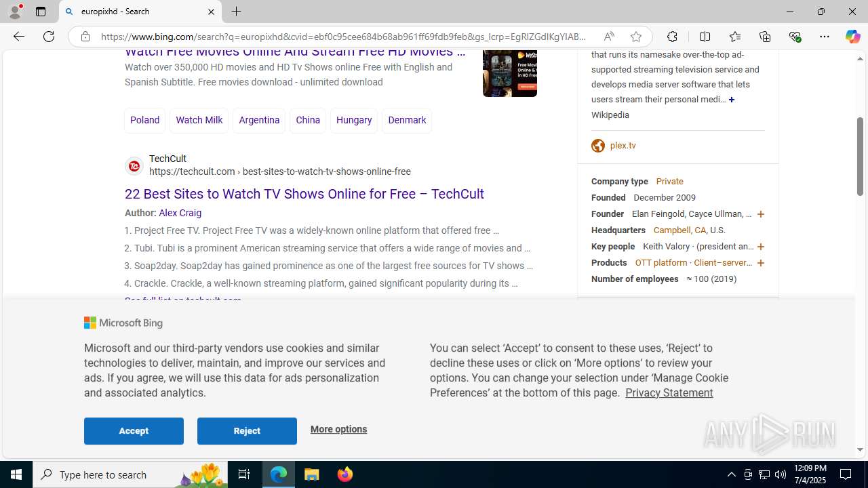Viewport: 868px width, 488px height.
Task: Open volume control in tray
Action: [x=780, y=474]
